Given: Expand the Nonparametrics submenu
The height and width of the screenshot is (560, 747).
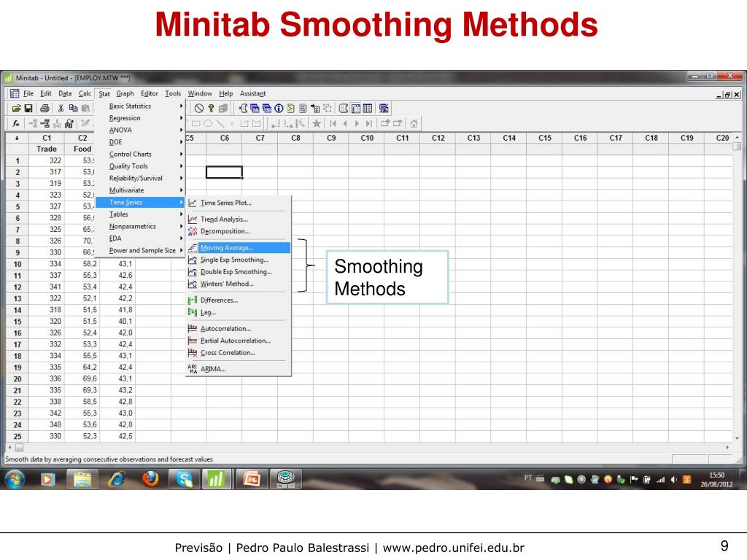Looking at the screenshot, I should click(140, 227).
